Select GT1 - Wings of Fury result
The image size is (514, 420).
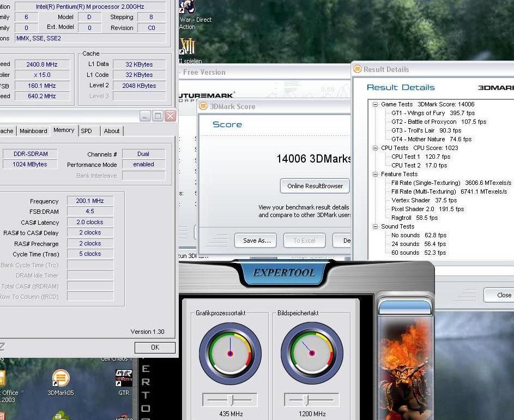click(433, 113)
